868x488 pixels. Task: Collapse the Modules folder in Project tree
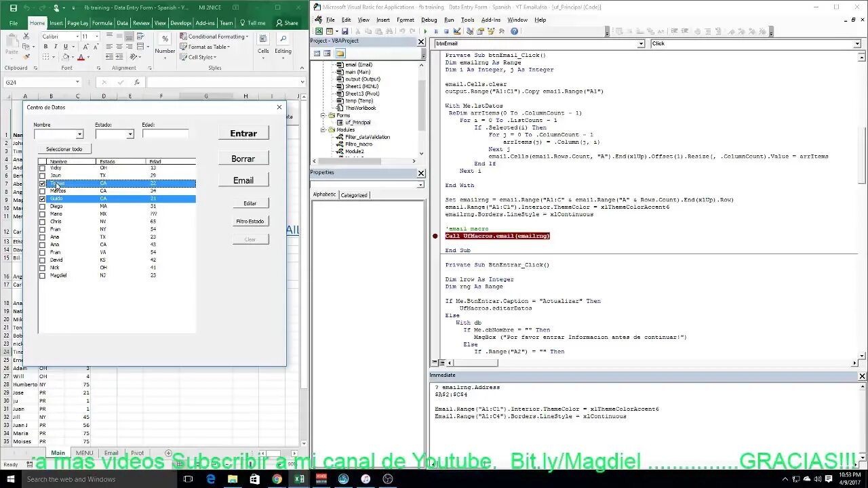[x=323, y=129]
